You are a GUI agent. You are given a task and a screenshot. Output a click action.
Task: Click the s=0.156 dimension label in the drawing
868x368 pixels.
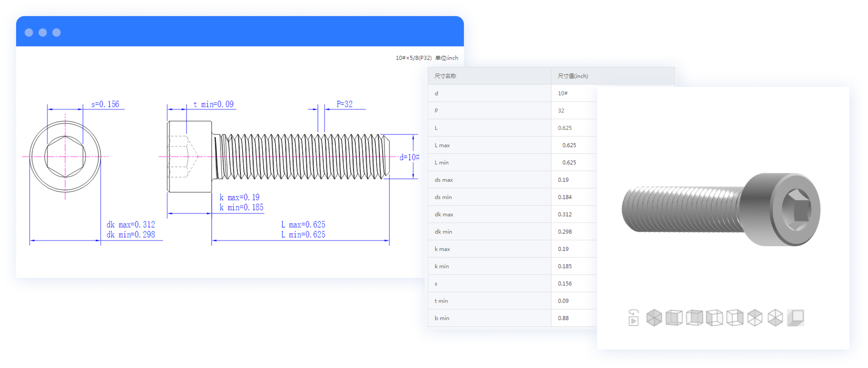click(105, 105)
